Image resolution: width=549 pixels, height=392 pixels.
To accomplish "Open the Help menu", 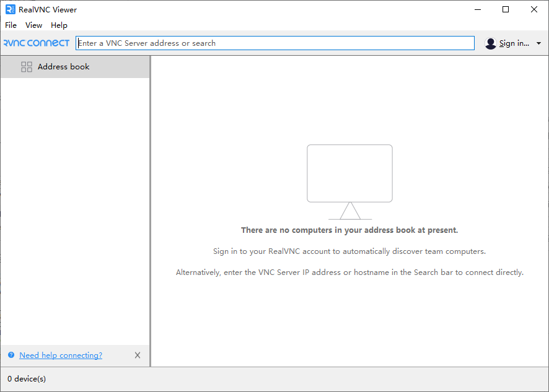I will pyautogui.click(x=59, y=25).
